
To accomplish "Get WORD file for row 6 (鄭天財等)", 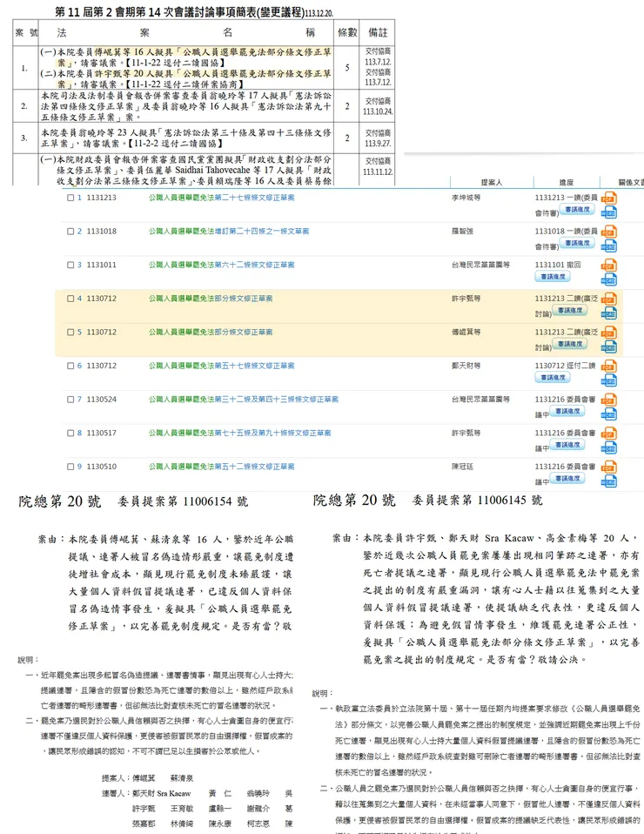I will click(x=608, y=380).
